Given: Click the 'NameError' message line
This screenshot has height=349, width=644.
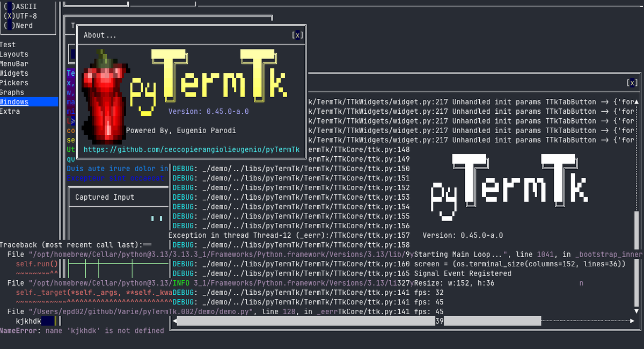Looking at the screenshot, I should click(82, 331).
